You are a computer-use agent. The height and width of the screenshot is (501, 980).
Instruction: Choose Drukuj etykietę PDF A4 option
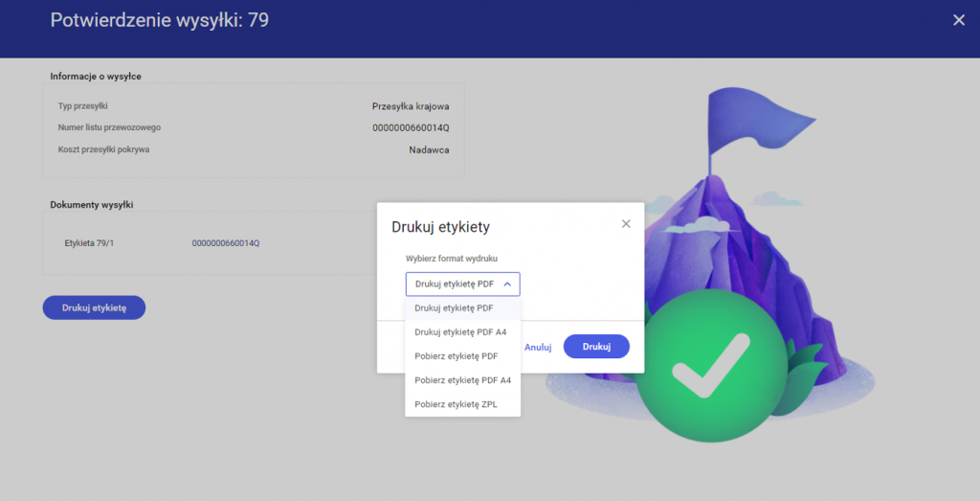(x=462, y=332)
